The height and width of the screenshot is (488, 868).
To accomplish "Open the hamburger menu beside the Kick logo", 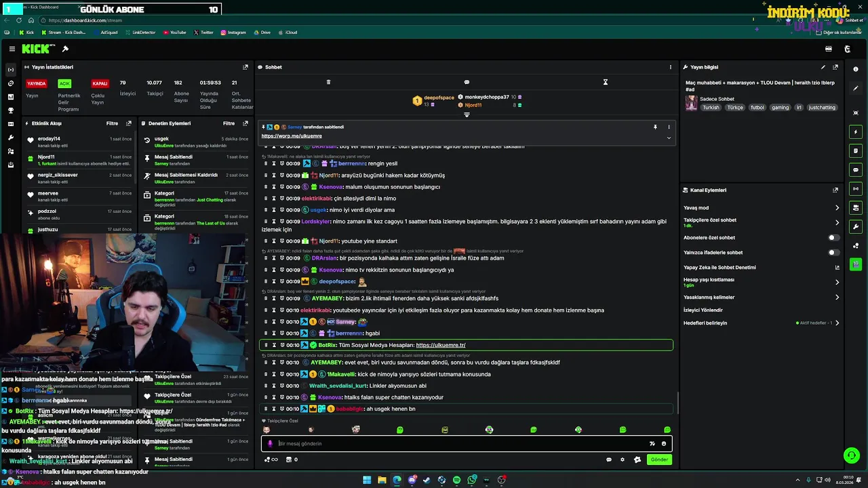I will 12,49.
